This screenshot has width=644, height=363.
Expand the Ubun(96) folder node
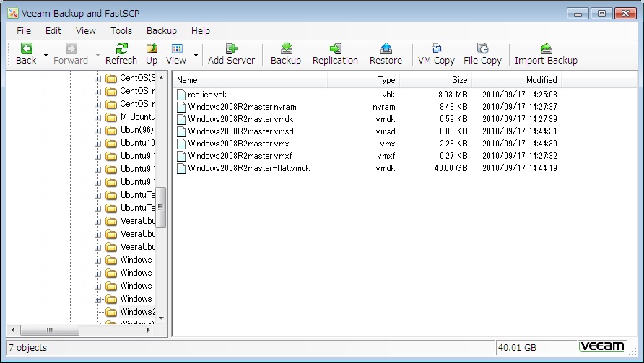pos(97,131)
